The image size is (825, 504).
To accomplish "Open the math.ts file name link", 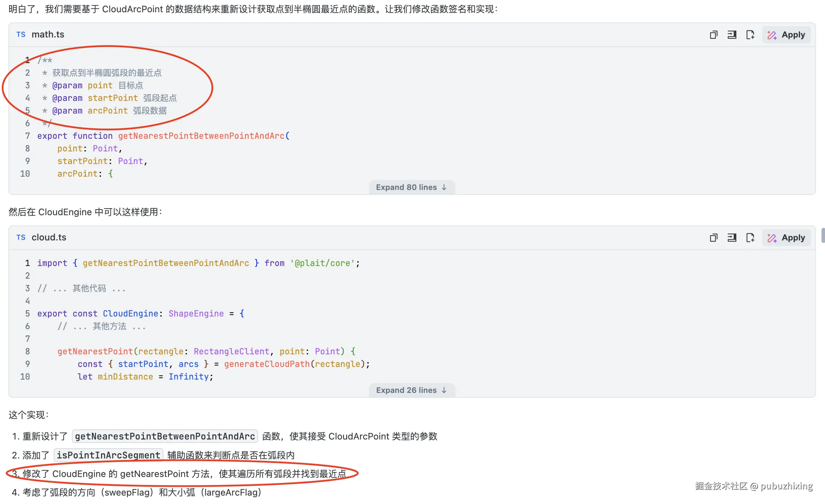I will [48, 34].
